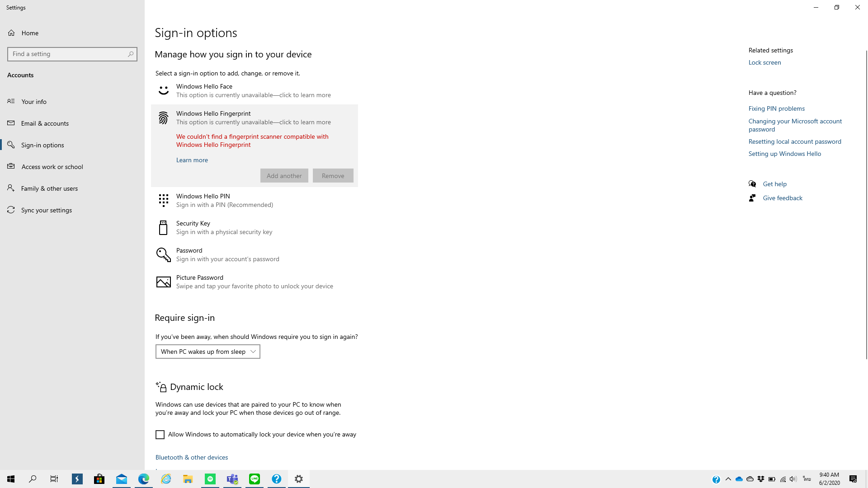Open the Get Help app in the taskbar

[277, 479]
